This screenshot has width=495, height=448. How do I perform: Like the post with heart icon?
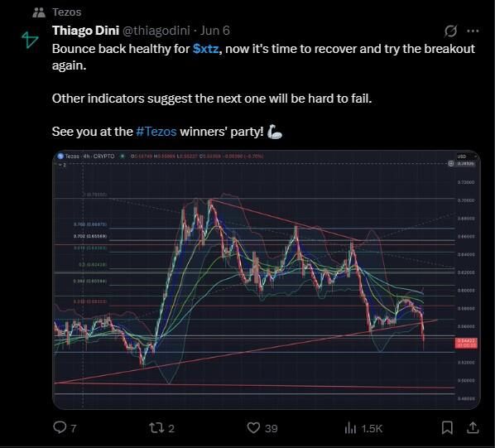coord(253,428)
